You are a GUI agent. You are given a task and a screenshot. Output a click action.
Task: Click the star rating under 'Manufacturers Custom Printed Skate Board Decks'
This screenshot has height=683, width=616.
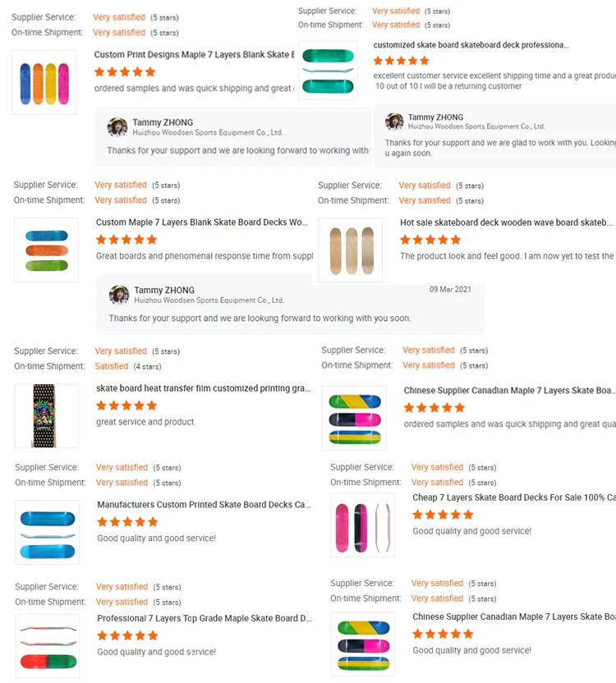click(127, 521)
